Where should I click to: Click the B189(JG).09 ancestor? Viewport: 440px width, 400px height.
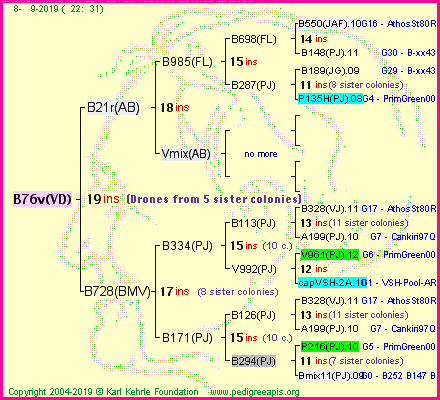330,71
